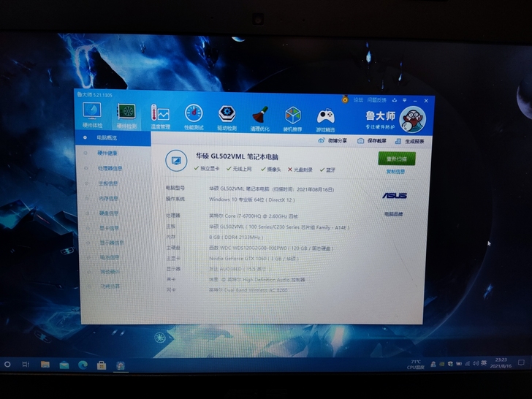The height and width of the screenshot is (399, 532).
Task: Open File Explorer from taskbar
Action: click(x=45, y=365)
